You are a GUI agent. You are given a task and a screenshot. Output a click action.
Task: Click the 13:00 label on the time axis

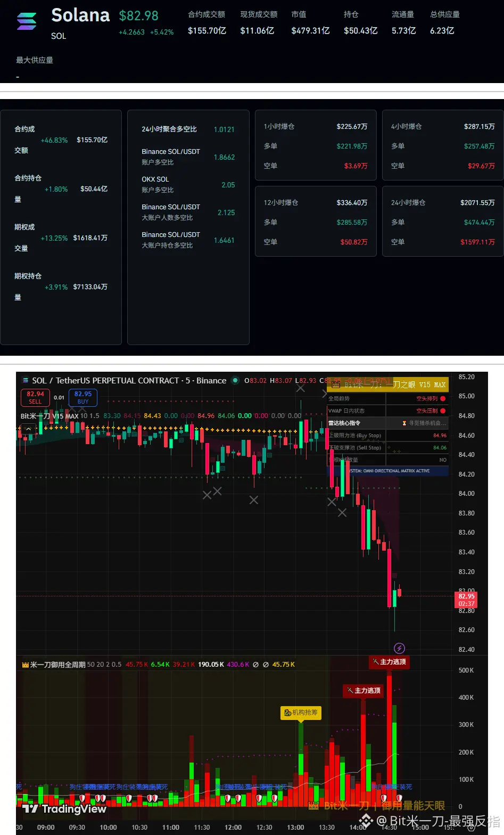(295, 827)
